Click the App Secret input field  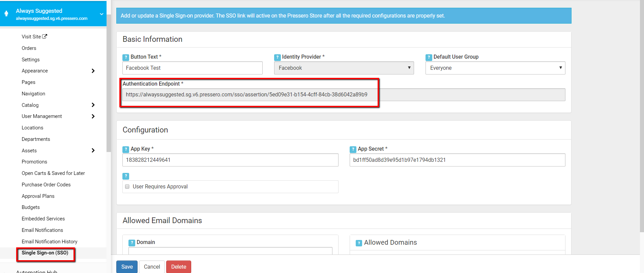(x=458, y=160)
